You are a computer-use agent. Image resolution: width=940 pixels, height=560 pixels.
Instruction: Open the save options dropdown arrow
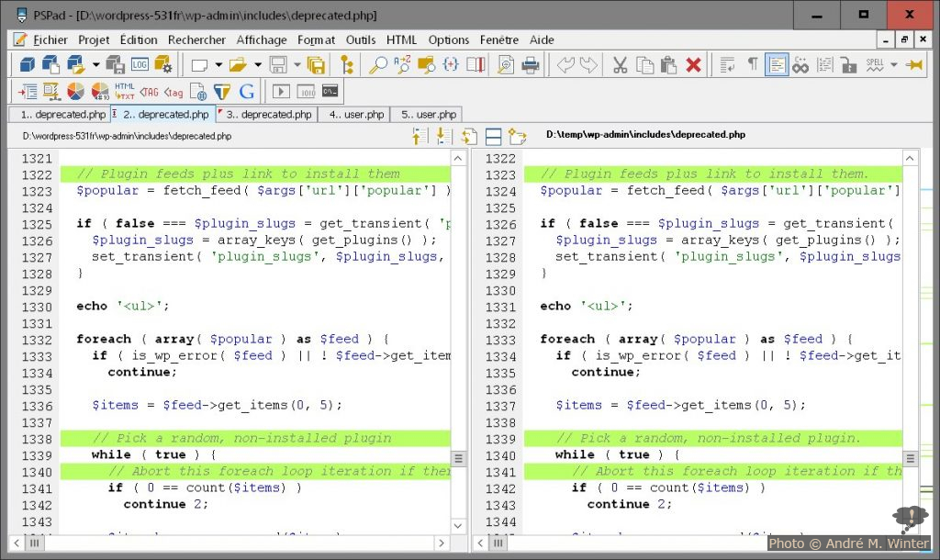[296, 65]
